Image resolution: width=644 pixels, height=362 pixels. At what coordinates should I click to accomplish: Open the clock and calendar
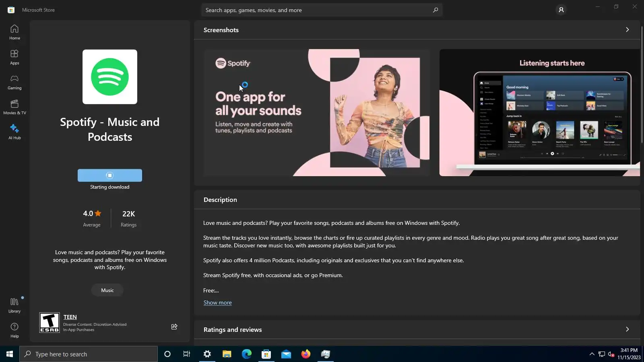629,354
